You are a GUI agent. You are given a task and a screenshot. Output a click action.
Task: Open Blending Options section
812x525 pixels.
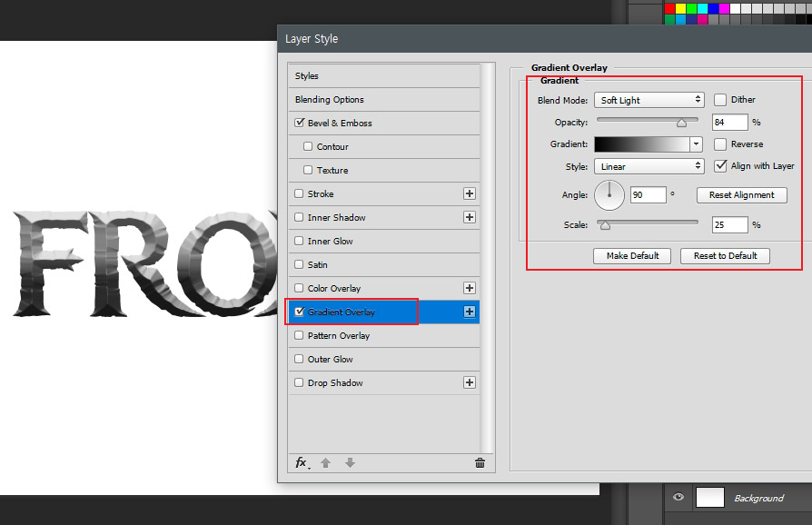point(383,99)
